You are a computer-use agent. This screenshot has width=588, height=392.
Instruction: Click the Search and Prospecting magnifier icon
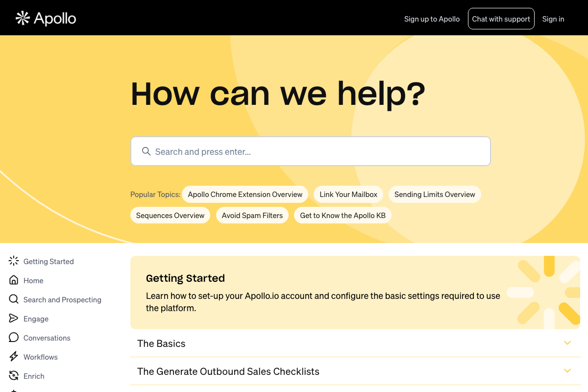click(x=14, y=299)
